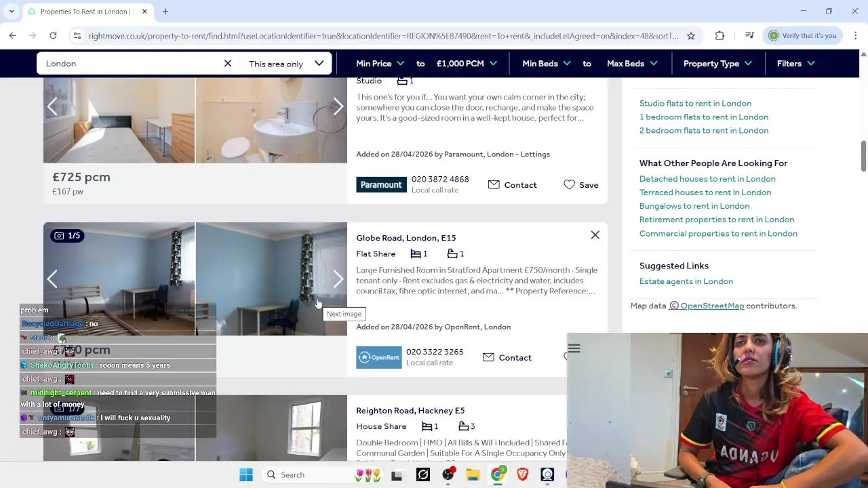Open a new browser tab
The width and height of the screenshot is (868, 488).
tap(165, 12)
